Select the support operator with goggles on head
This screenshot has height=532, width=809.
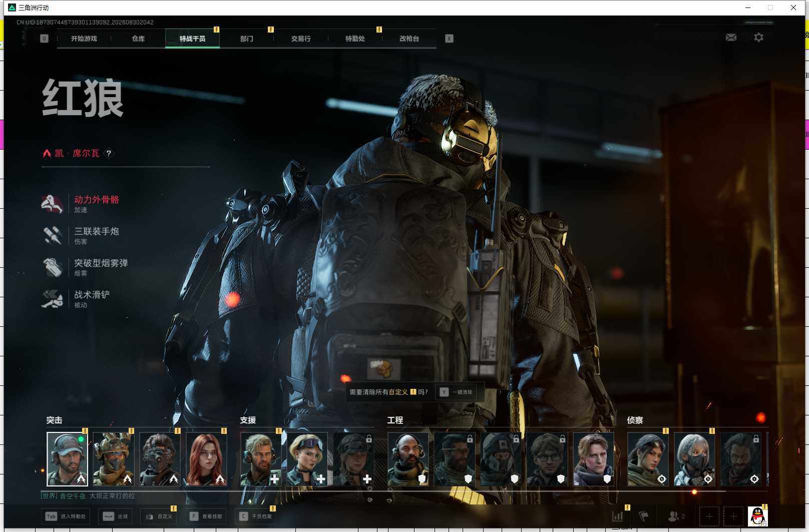point(307,459)
